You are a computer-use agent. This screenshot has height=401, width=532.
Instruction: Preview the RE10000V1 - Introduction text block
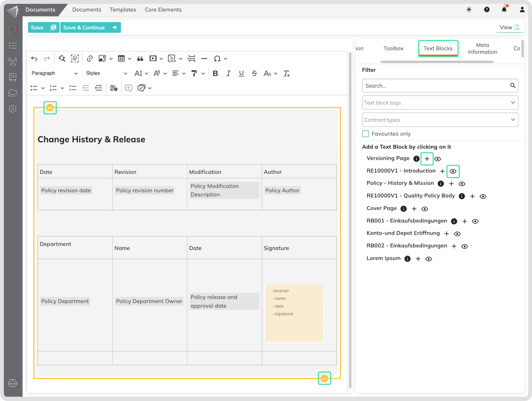(x=453, y=171)
